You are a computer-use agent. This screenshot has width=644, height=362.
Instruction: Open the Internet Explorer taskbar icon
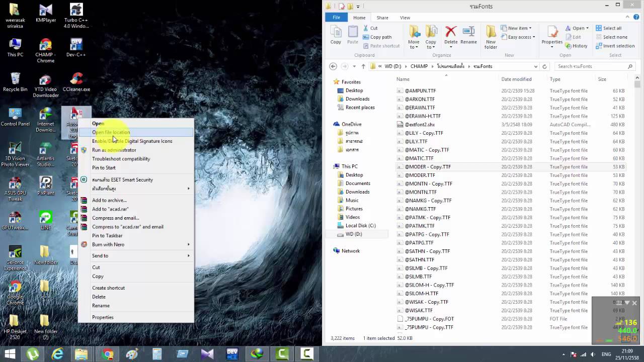point(58,354)
